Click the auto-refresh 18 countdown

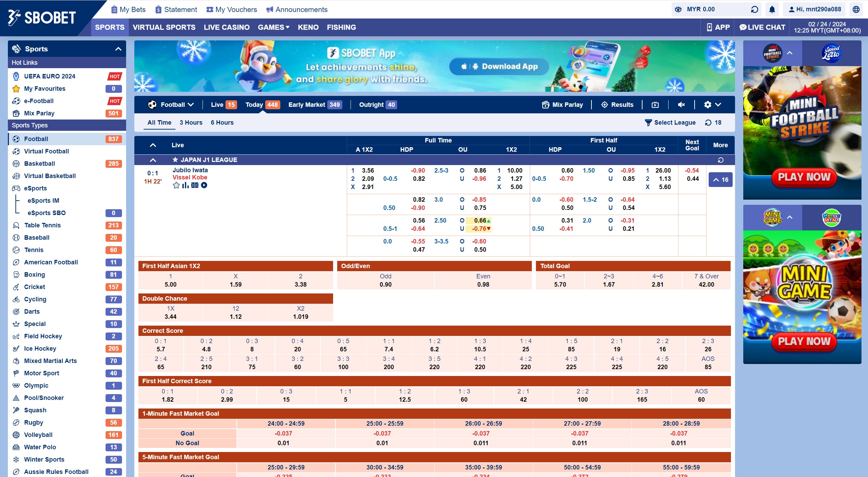713,123
